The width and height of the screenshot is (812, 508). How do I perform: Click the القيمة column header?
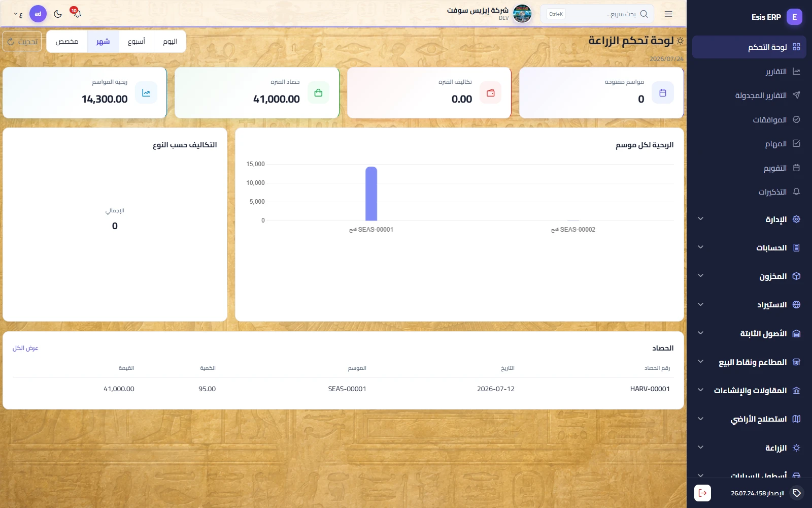[x=126, y=368]
